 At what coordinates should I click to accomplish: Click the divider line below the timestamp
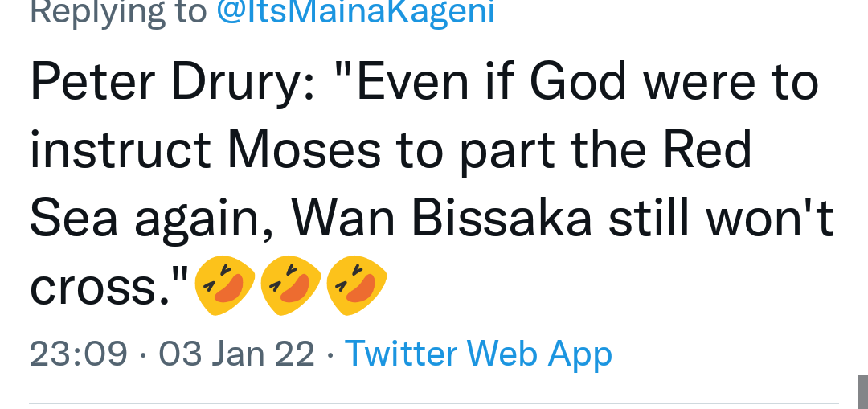click(x=433, y=404)
